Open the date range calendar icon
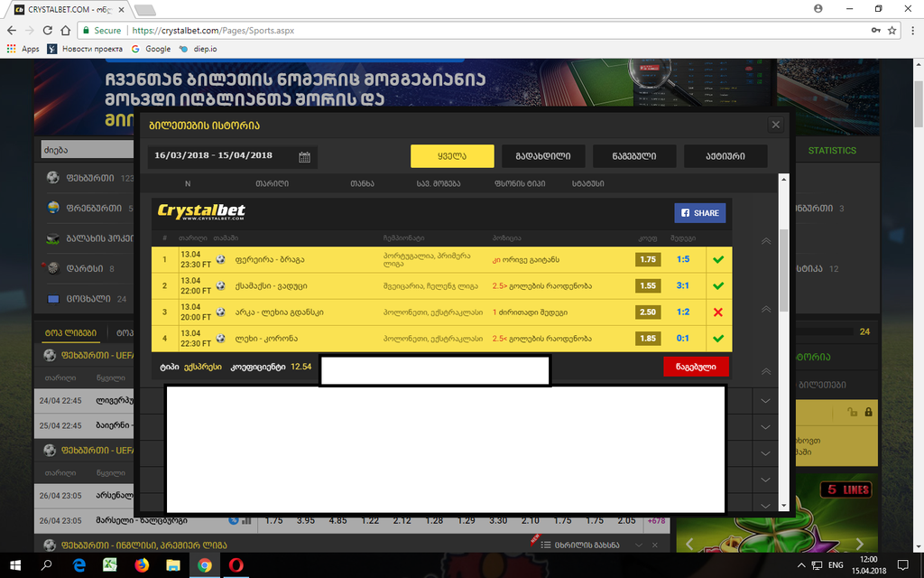Viewport: 924px width, 578px height. (x=304, y=157)
